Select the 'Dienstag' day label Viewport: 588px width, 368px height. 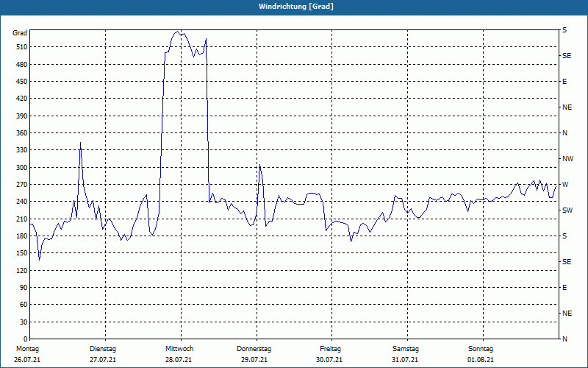coord(103,349)
